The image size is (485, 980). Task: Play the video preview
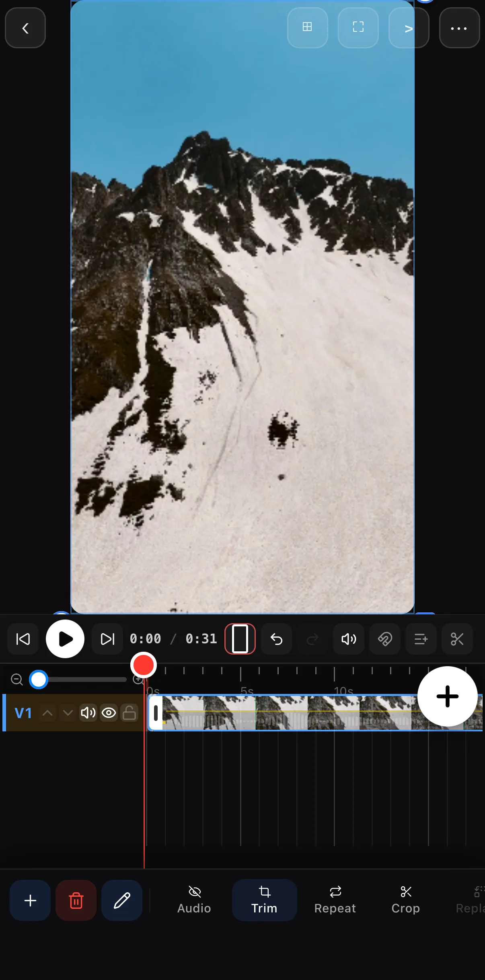coord(65,639)
